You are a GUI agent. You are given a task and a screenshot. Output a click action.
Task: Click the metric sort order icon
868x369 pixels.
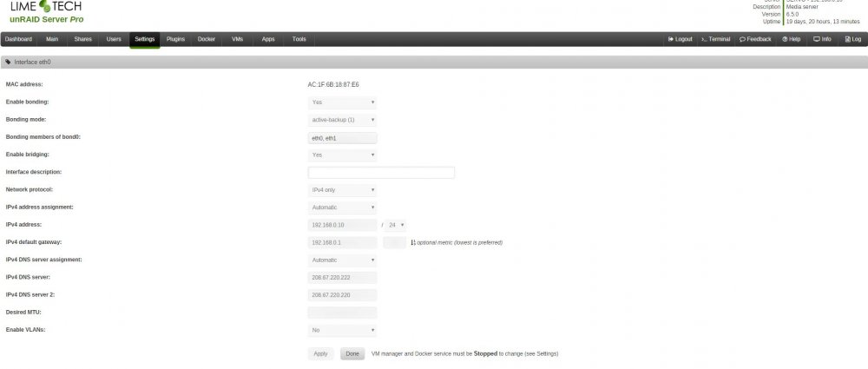click(x=413, y=243)
